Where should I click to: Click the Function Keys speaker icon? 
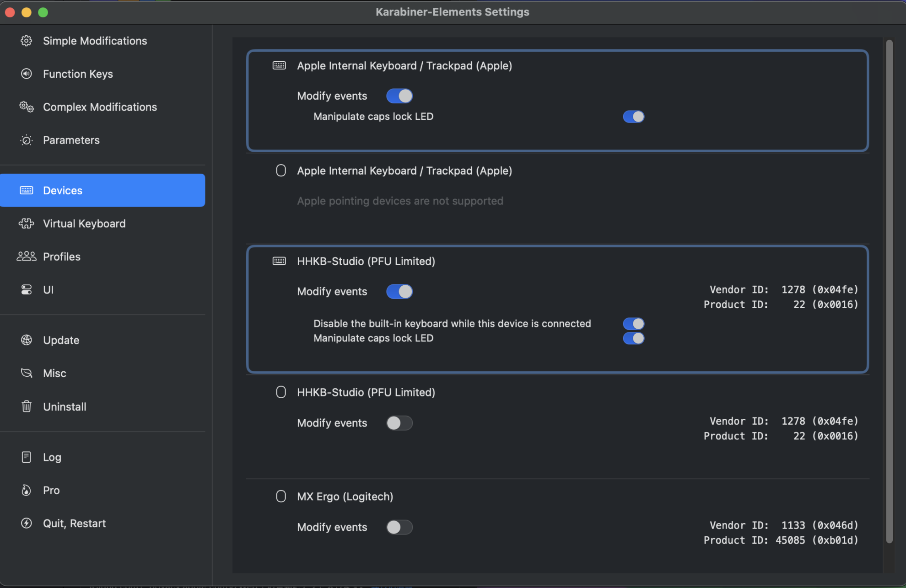click(x=26, y=74)
